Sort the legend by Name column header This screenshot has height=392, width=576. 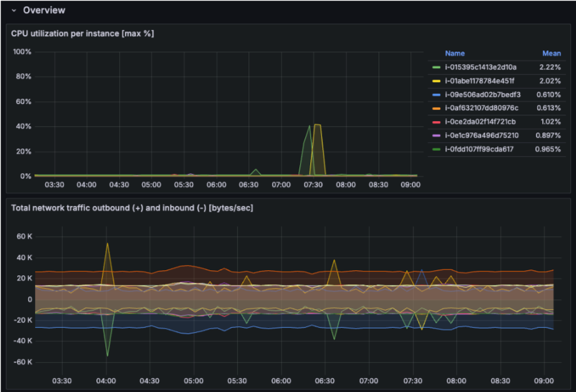click(x=454, y=54)
